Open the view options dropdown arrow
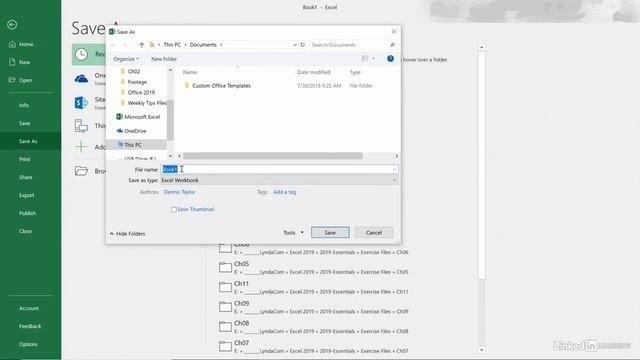This screenshot has height=360, width=640. [373, 59]
